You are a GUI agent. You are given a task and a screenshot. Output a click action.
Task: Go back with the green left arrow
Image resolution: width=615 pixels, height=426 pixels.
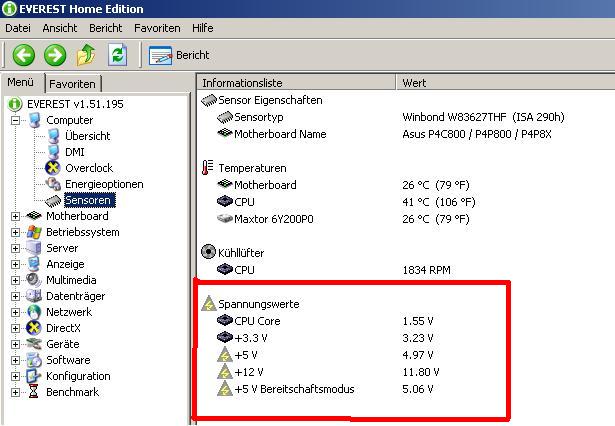tap(24, 55)
